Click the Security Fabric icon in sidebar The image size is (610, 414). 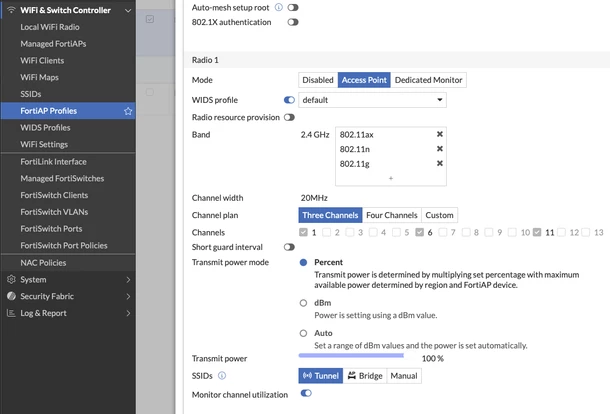tap(11, 296)
